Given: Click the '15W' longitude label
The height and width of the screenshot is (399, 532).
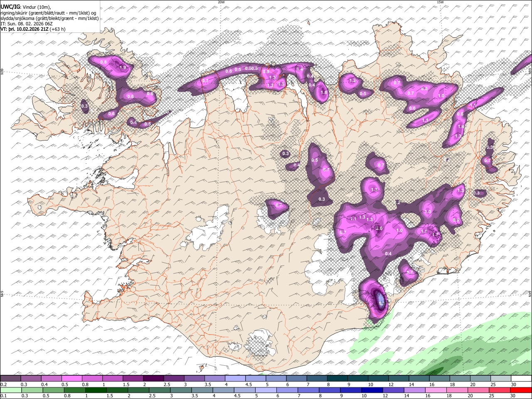Looking at the screenshot, I should (x=440, y=2).
